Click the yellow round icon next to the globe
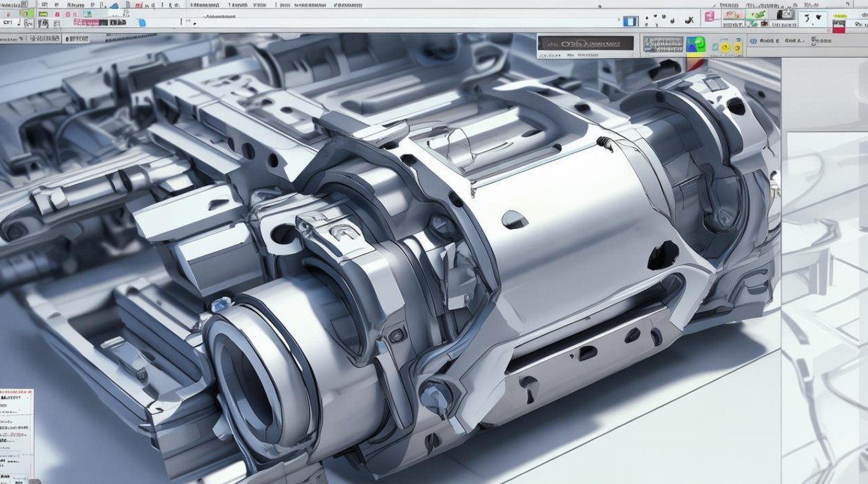 [725, 46]
